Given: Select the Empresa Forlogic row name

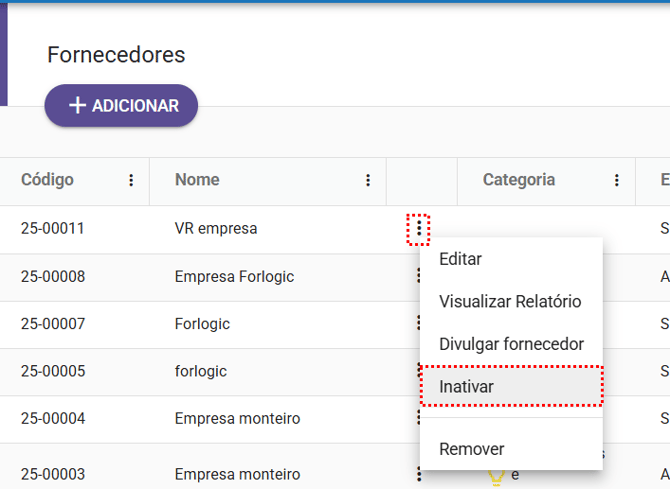Looking at the screenshot, I should tap(234, 276).
